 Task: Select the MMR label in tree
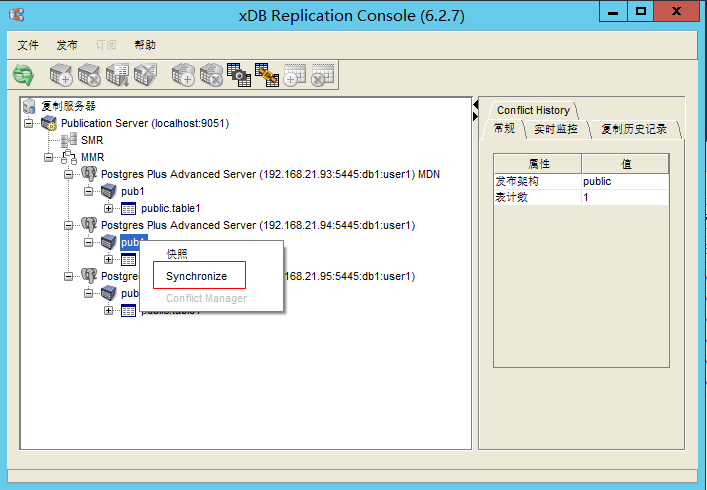(92, 157)
